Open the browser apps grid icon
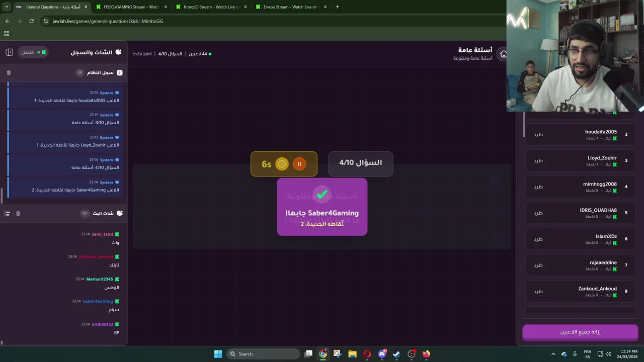The width and height of the screenshot is (644, 362). (7, 34)
